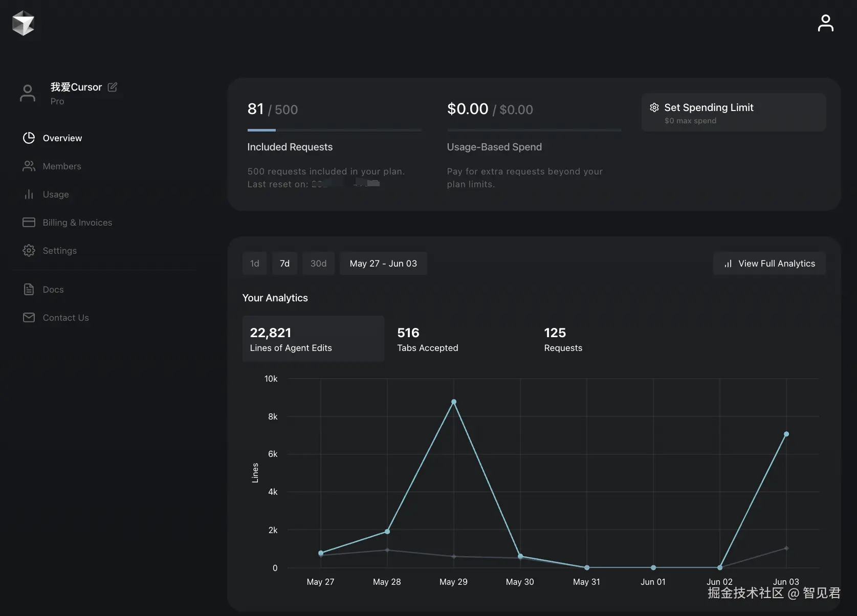Click the Jun 01 data point
Viewport: 857px width, 616px height.
[x=653, y=567]
